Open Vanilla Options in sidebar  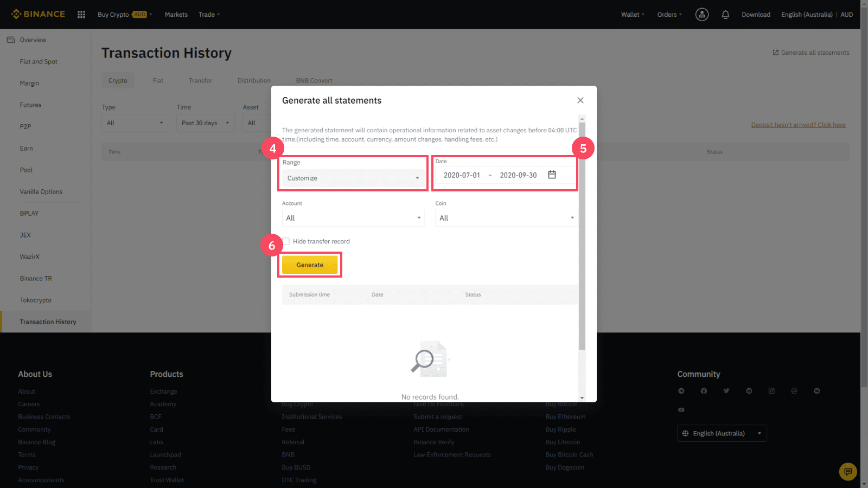(x=41, y=191)
